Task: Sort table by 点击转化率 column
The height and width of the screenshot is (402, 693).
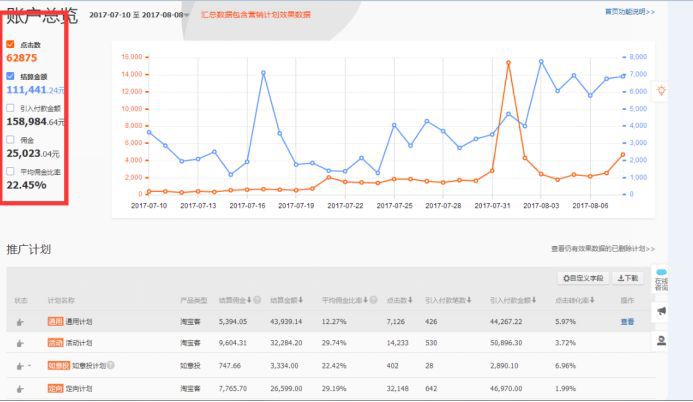Action: [579, 299]
